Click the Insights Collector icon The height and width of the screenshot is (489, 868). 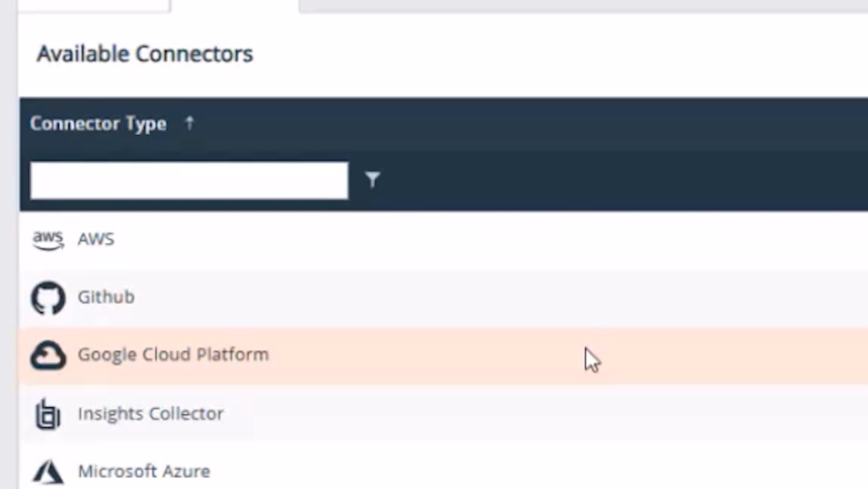pos(48,414)
